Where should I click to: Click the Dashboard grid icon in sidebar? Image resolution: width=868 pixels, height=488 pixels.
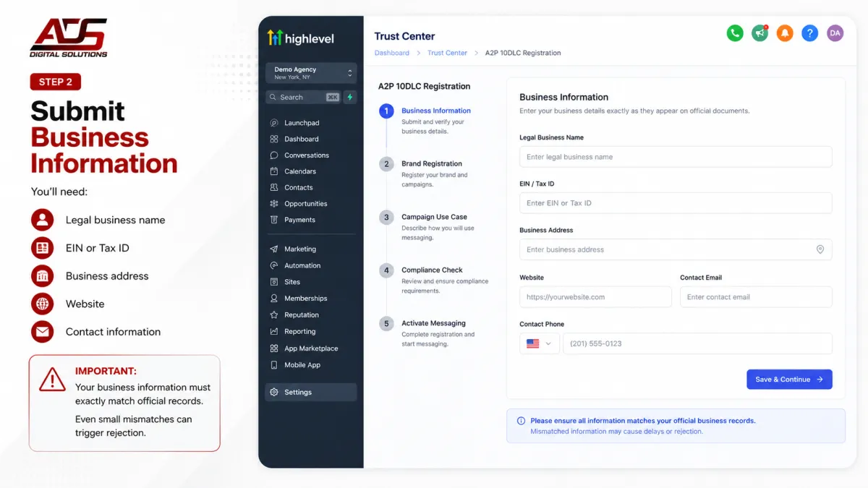point(274,139)
